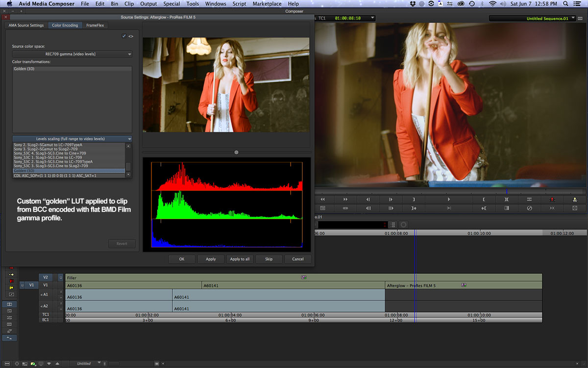
Task: Toggle the source V1 track selector
Action: click(x=31, y=285)
